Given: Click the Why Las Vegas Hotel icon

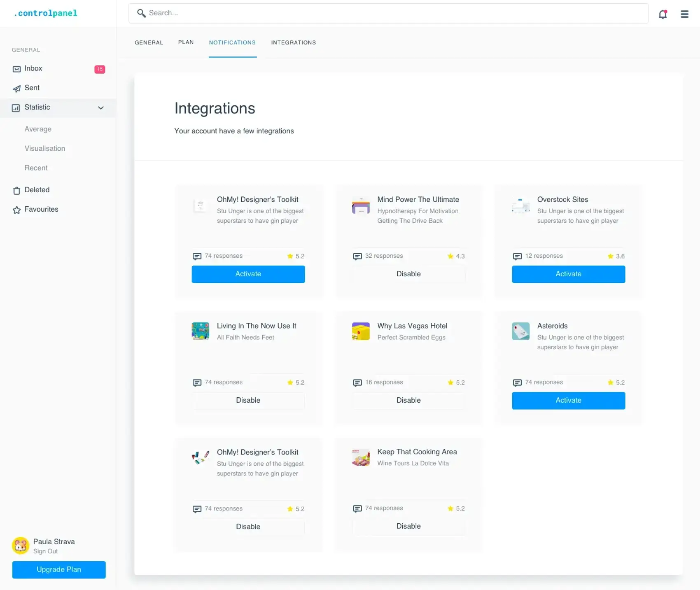Looking at the screenshot, I should coord(361,331).
